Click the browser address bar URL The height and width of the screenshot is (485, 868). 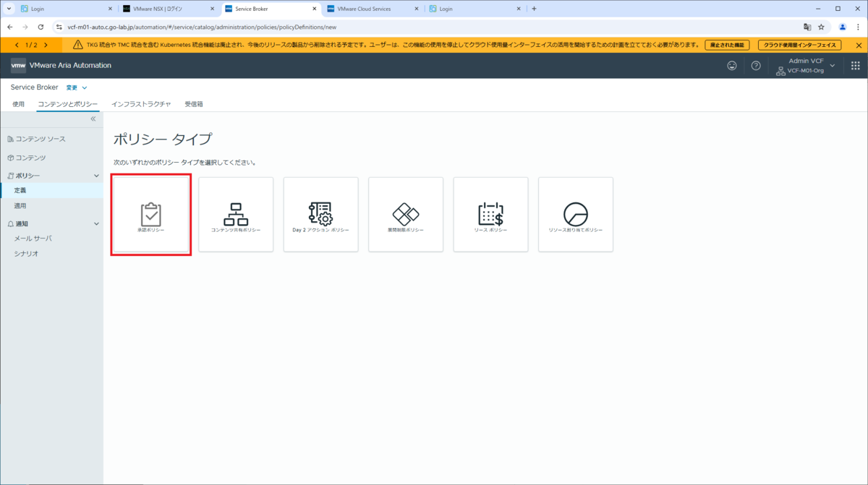point(202,27)
